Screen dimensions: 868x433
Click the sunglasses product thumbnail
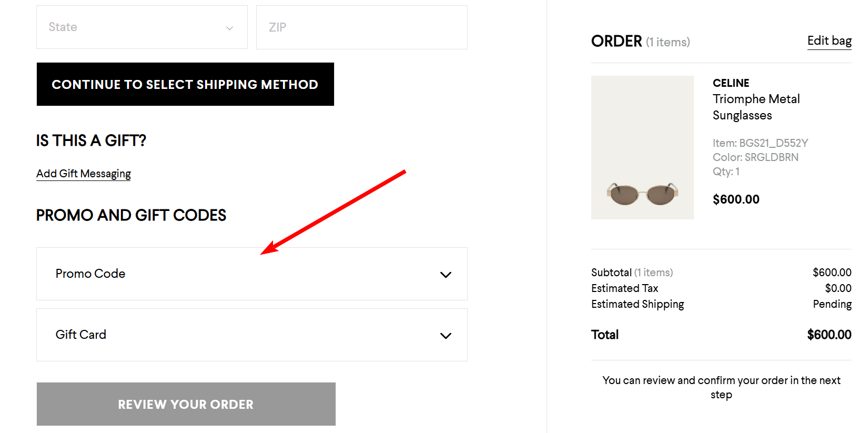(642, 147)
